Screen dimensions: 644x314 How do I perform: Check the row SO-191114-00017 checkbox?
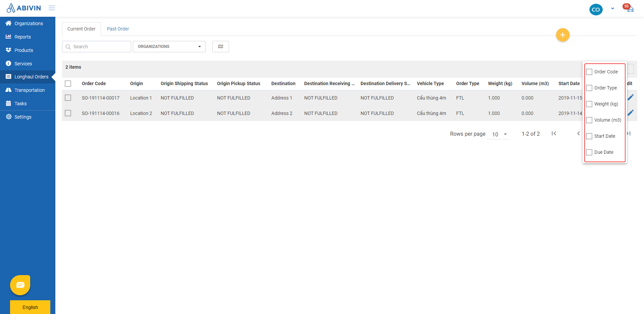pyautogui.click(x=68, y=98)
